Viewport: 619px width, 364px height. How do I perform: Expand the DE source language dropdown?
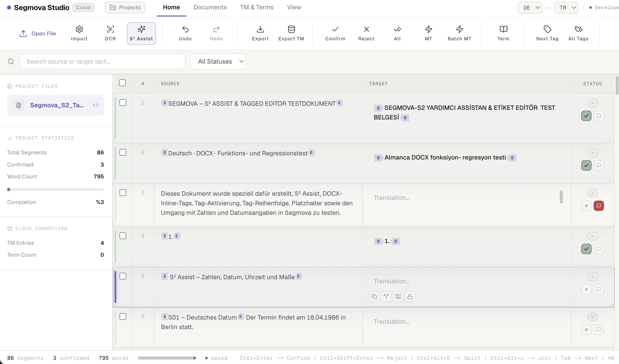pos(530,7)
